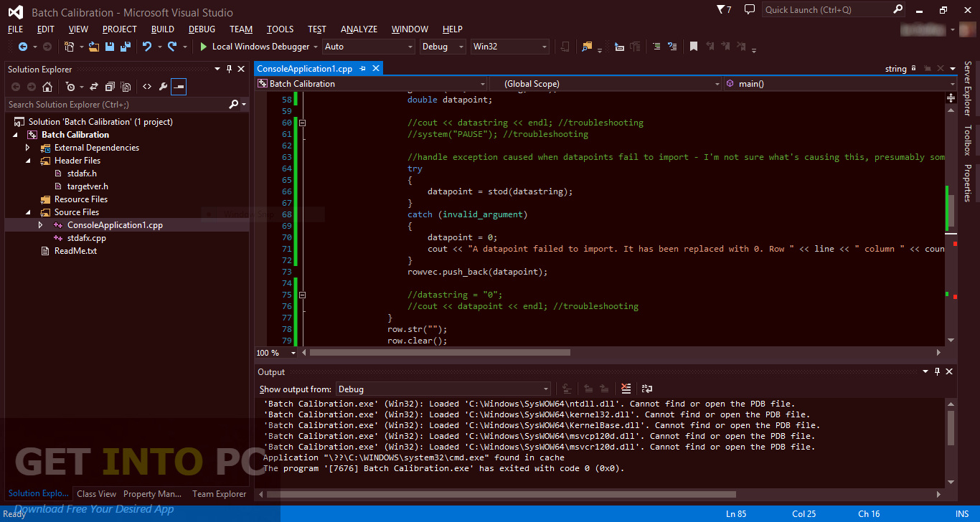
Task: Click the View Code angle-brackets icon
Action: (147, 87)
